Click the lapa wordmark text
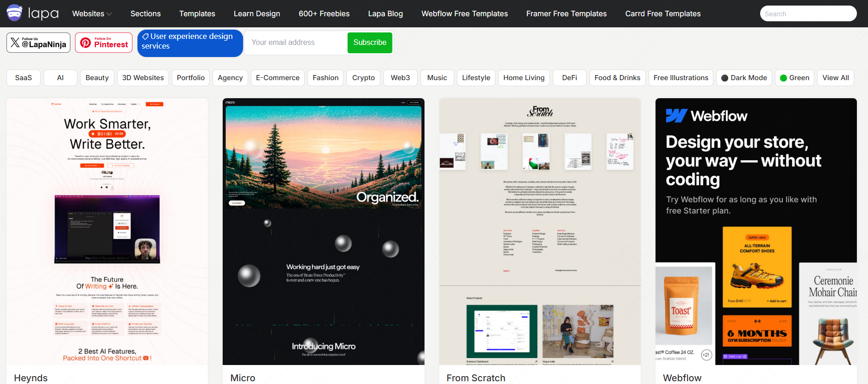Image resolution: width=868 pixels, height=384 pixels. [x=44, y=13]
